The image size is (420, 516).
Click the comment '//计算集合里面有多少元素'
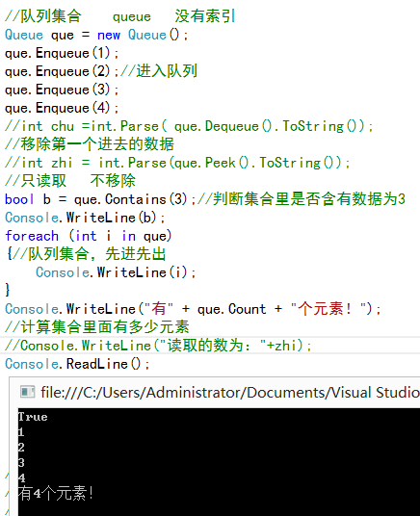pyautogui.click(x=97, y=326)
